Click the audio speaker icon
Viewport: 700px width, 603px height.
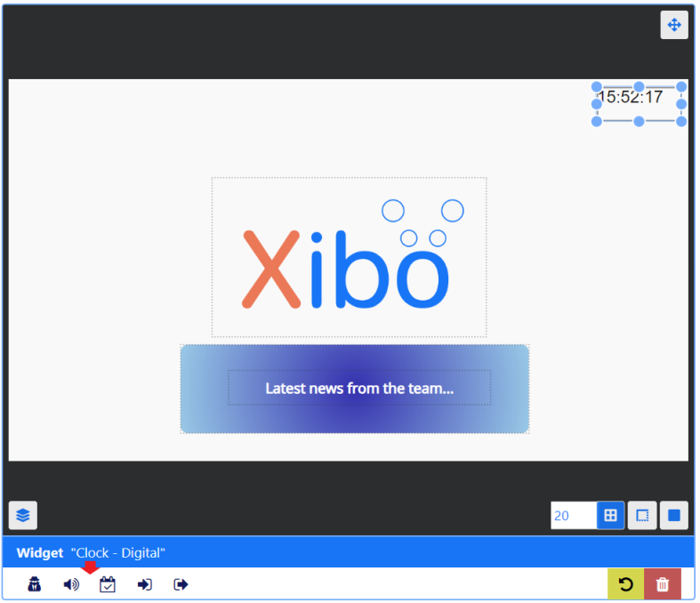click(x=71, y=584)
